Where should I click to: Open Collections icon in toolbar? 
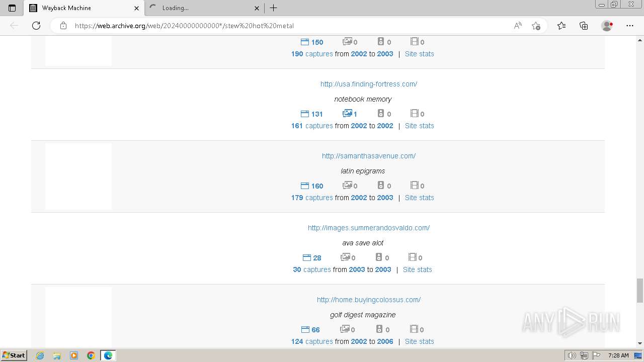(584, 26)
